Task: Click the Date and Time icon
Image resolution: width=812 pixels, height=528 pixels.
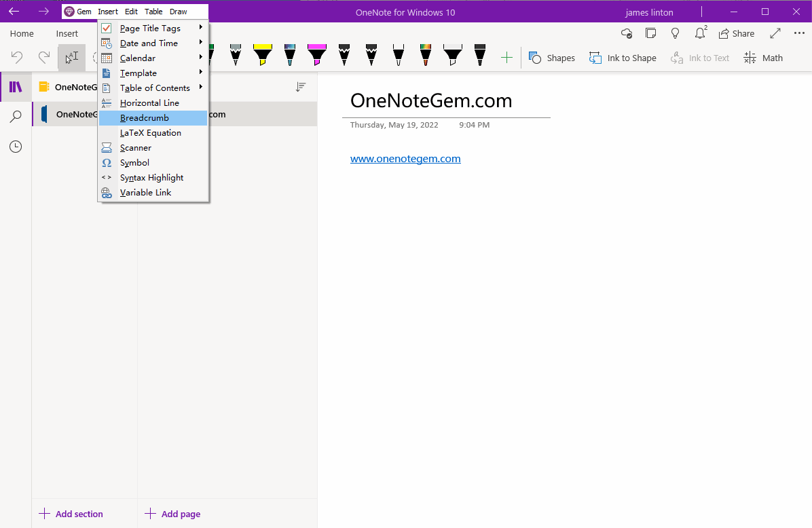Action: point(107,43)
